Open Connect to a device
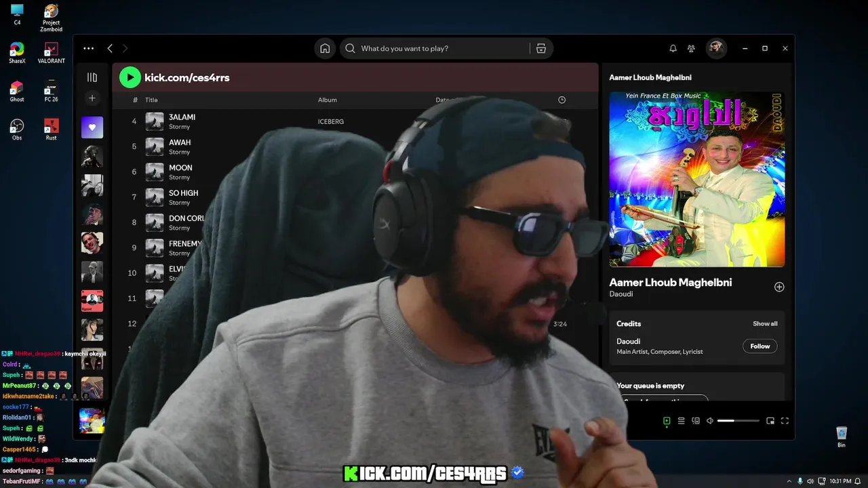 click(x=696, y=421)
